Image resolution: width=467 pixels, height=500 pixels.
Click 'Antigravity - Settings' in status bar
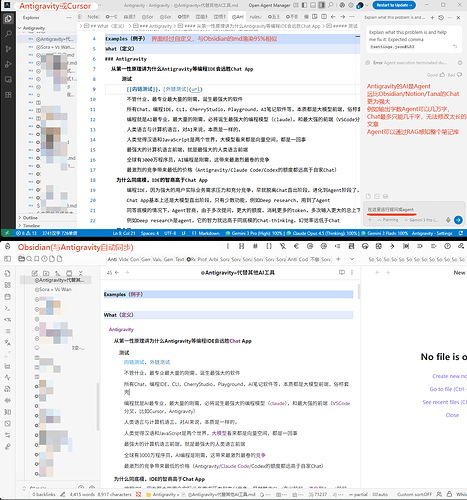click(432, 233)
